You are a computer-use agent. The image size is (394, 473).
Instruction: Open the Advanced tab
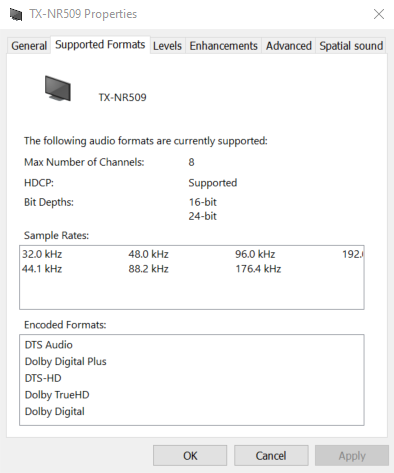(289, 46)
